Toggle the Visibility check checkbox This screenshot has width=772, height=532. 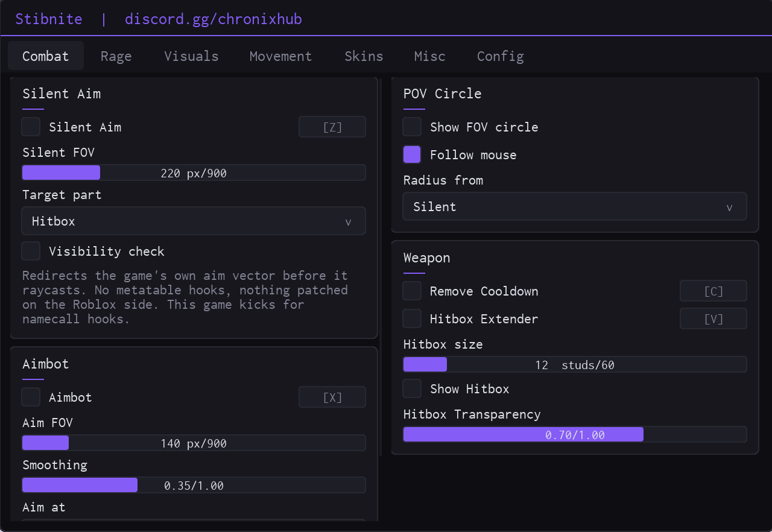pos(31,251)
